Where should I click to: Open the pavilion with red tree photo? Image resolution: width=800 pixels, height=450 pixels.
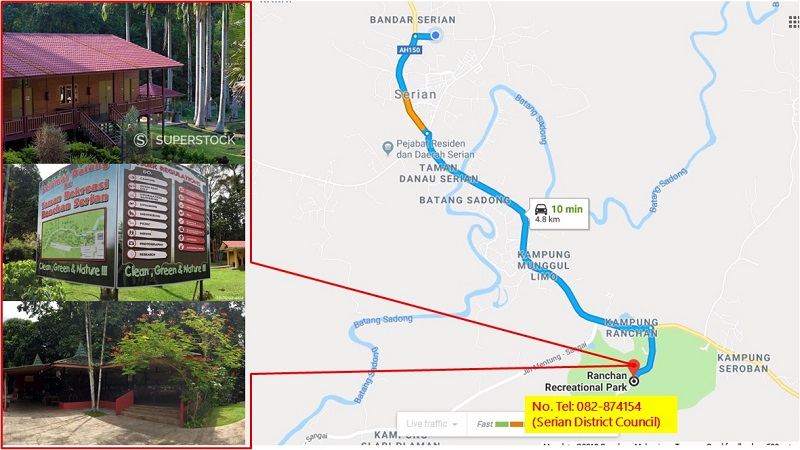click(124, 373)
